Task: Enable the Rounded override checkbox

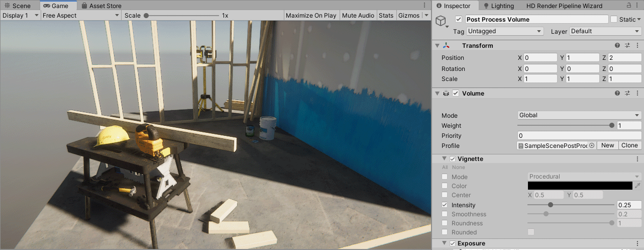Action: click(445, 232)
